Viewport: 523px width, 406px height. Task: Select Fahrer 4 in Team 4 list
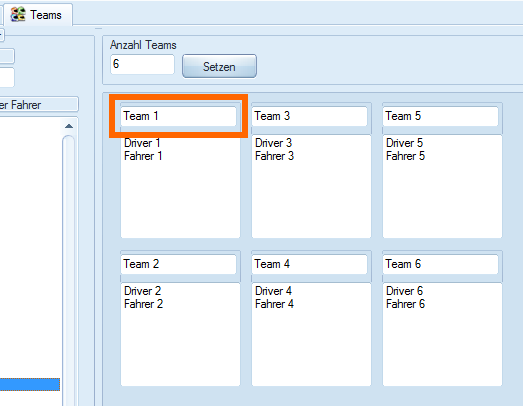point(274,304)
